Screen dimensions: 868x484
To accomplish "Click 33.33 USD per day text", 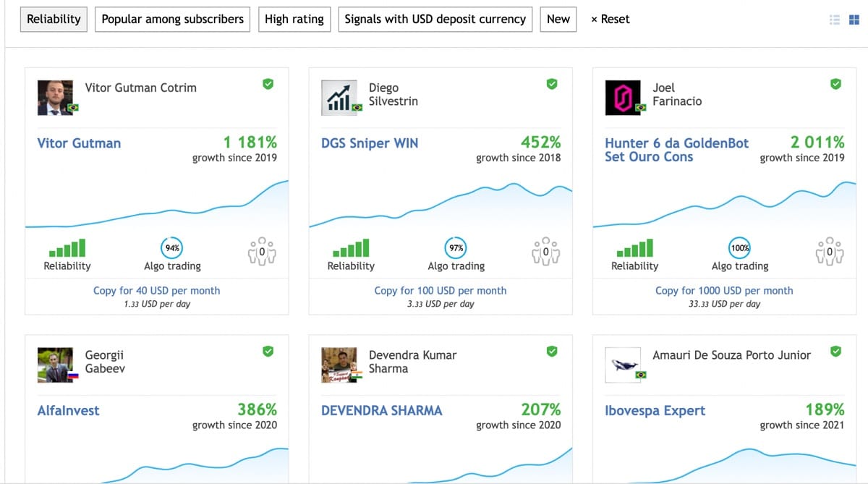I will pyautogui.click(x=724, y=304).
